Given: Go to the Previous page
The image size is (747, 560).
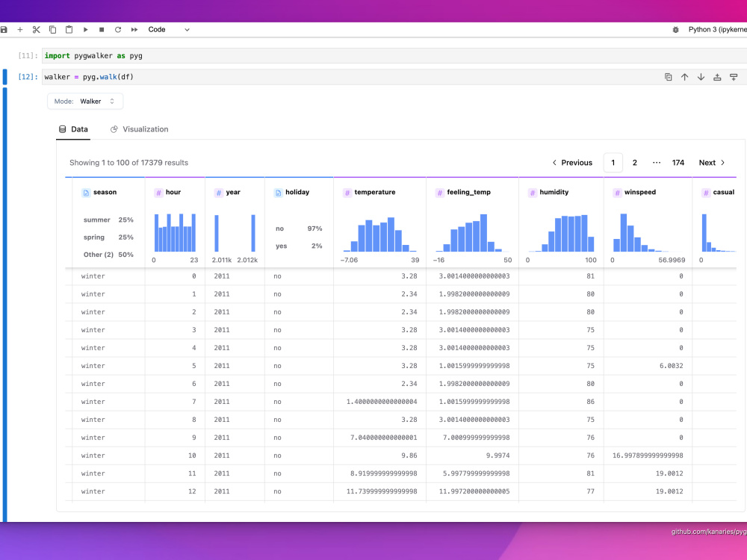Looking at the screenshot, I should pos(572,162).
